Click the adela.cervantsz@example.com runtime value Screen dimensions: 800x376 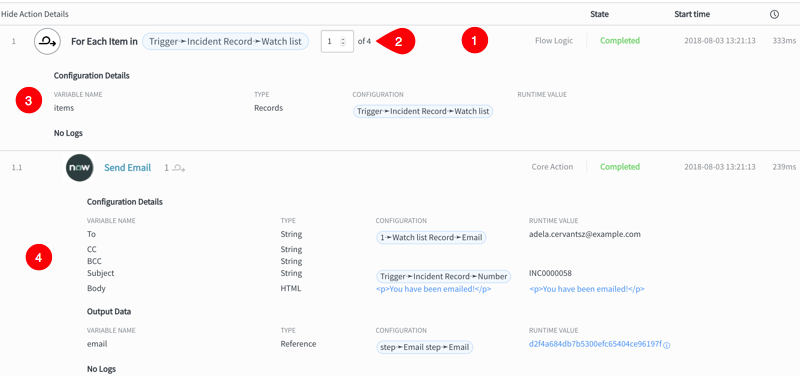585,234
